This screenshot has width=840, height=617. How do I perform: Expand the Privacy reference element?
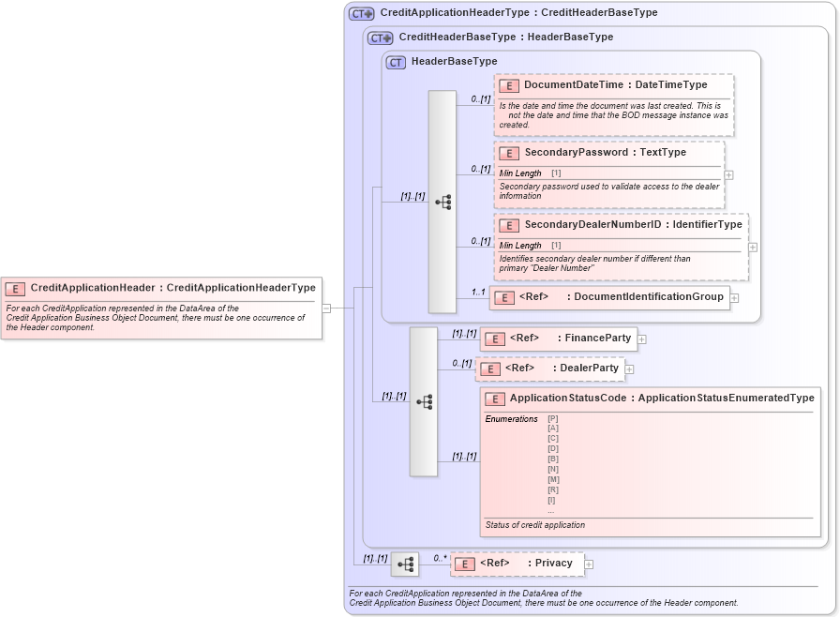coord(591,563)
